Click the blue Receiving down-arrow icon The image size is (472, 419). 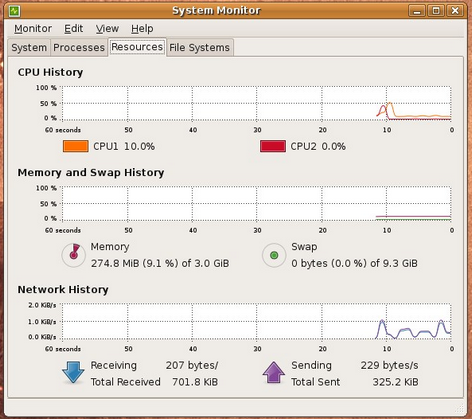(x=73, y=372)
